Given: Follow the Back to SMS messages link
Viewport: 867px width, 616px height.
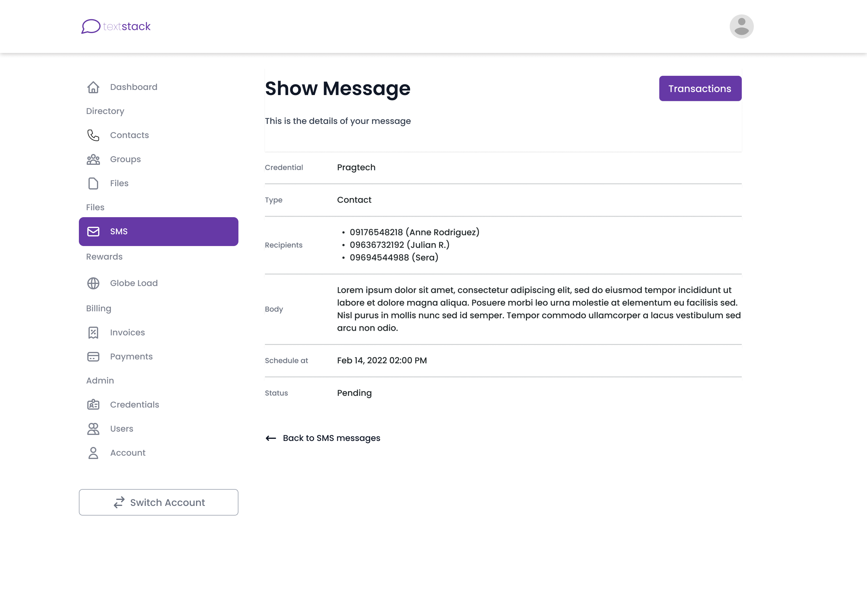Looking at the screenshot, I should point(331,438).
